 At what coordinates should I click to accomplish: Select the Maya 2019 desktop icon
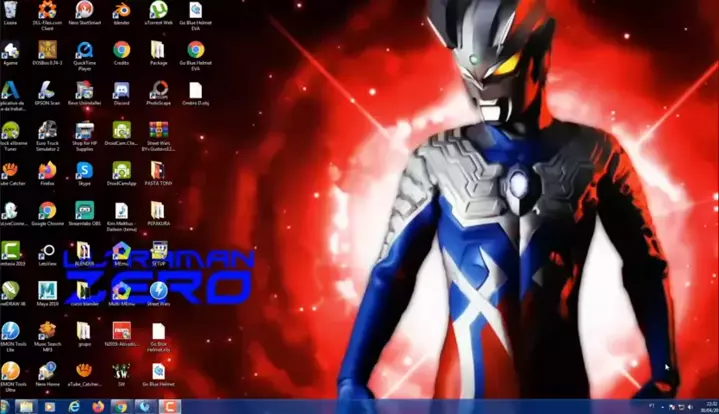coord(47,291)
